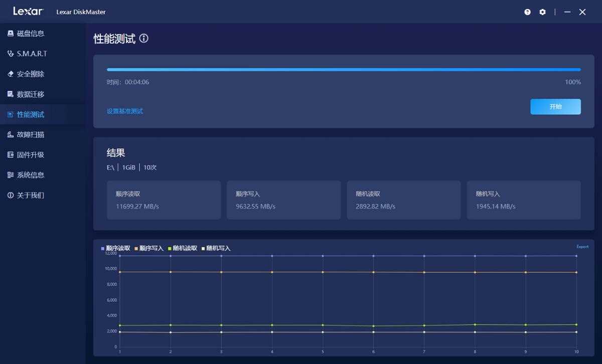
Task: Click the info icon beside 性能测试 title
Action: tap(144, 38)
